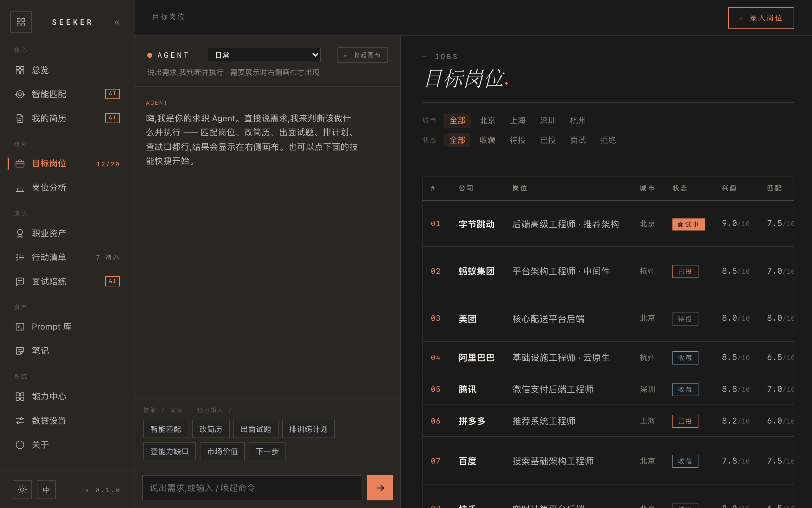Open 职业资产 in the sidebar
The image size is (812, 508).
coord(67,233)
